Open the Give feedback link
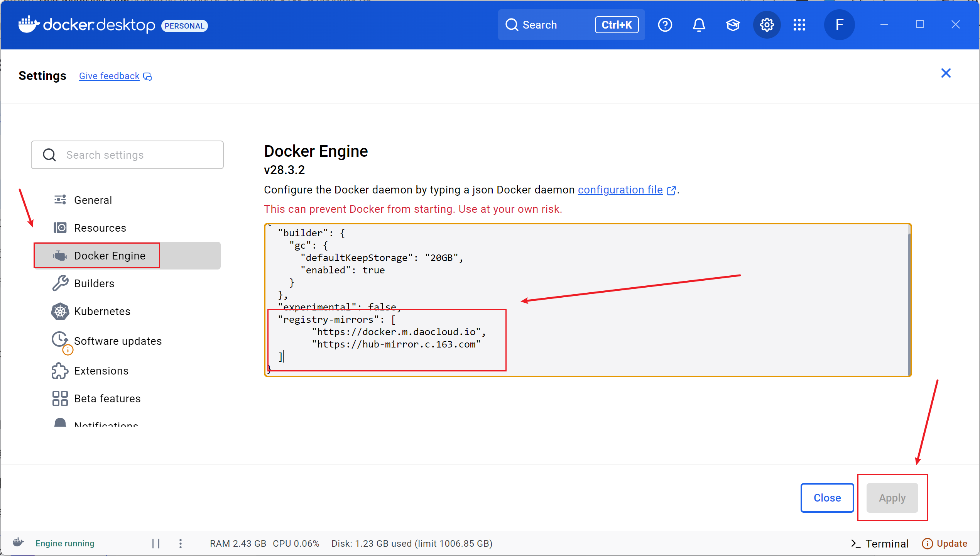 (109, 76)
